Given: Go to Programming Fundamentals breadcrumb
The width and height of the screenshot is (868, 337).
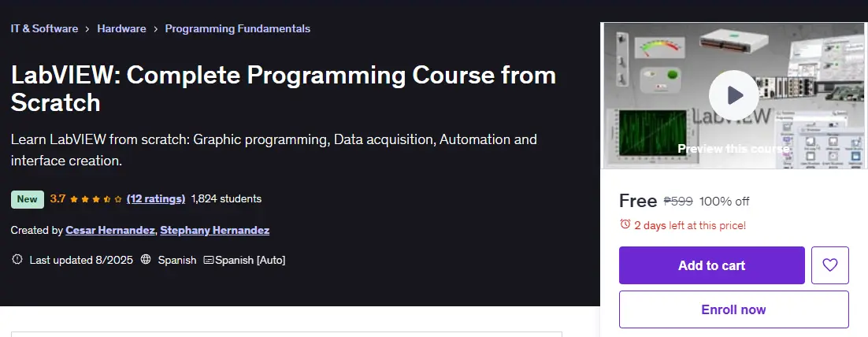Looking at the screenshot, I should point(238,28).
